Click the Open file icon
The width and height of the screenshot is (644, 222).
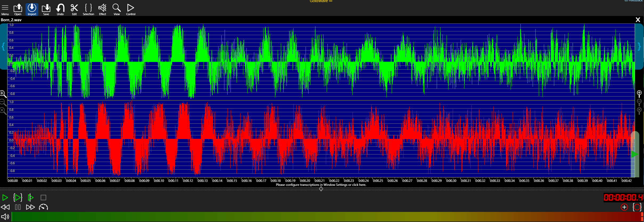[18, 9]
